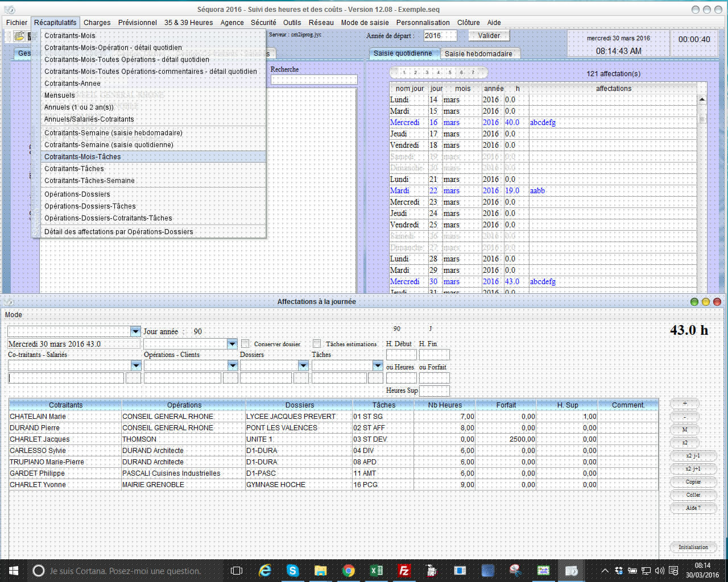Open Skype from the taskbar
The image size is (728, 582).
tap(293, 571)
